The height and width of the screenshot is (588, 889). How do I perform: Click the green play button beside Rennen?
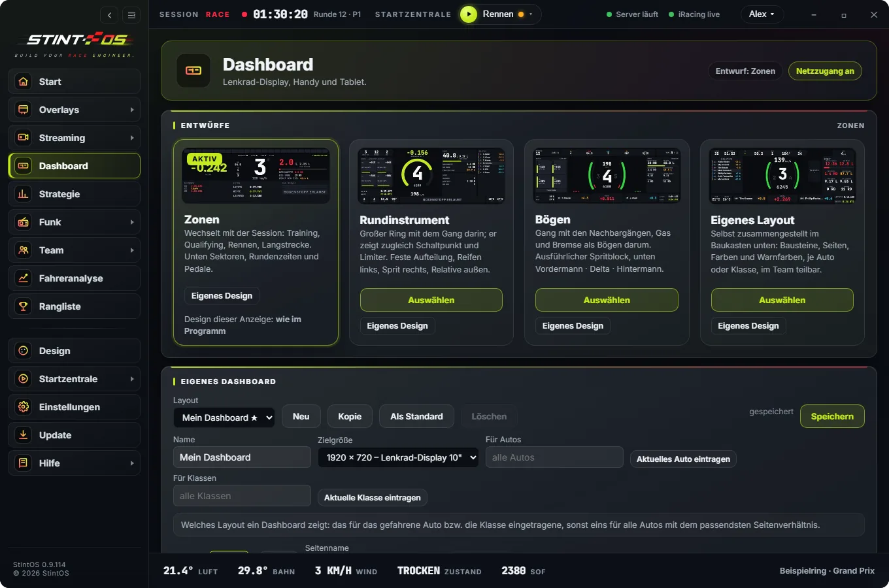pyautogui.click(x=469, y=14)
